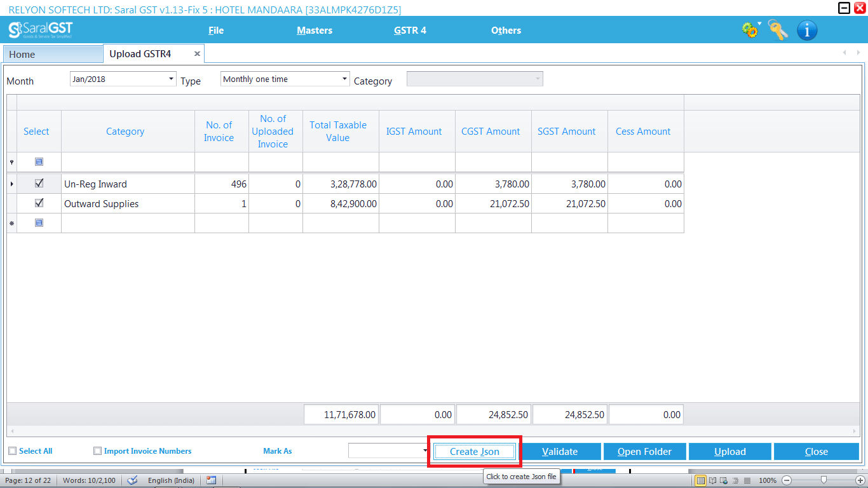
Task: Click the 8,42,900.00 taxable value cell
Action: pyautogui.click(x=341, y=204)
